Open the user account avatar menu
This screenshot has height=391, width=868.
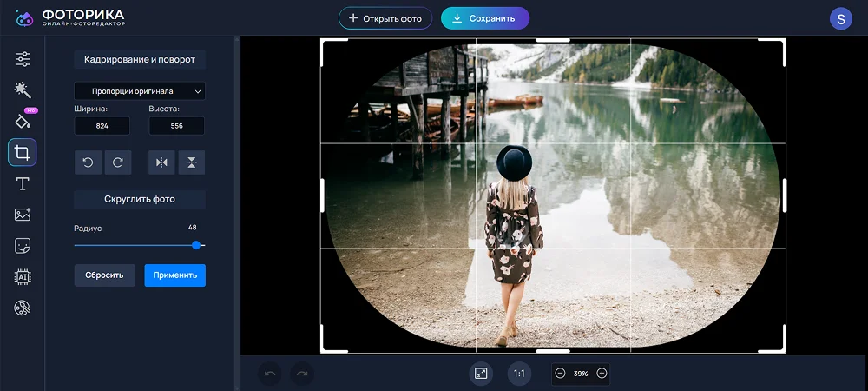(840, 18)
